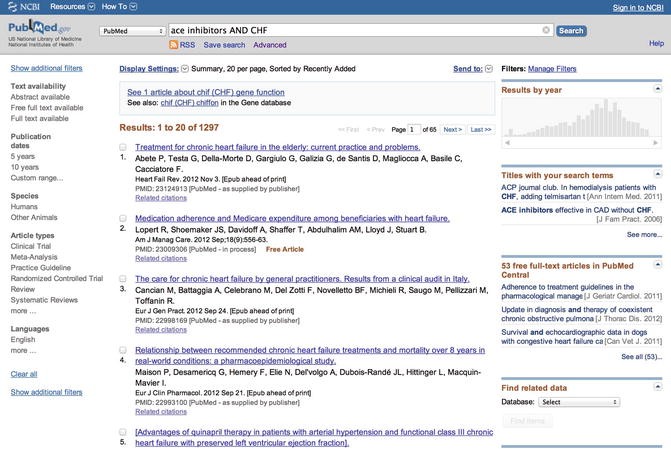
Task: Open the chif (CHF) gene function article link
Action: click(206, 92)
